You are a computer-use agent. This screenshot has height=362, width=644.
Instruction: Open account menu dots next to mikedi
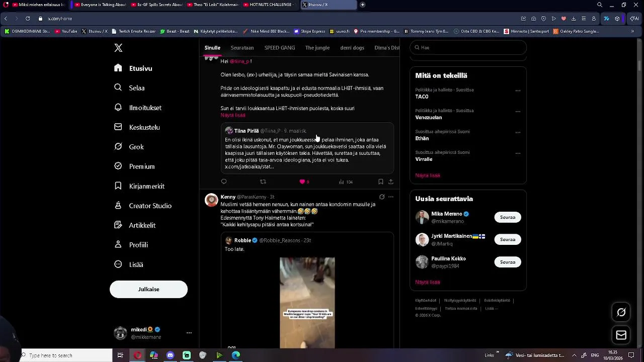click(189, 333)
